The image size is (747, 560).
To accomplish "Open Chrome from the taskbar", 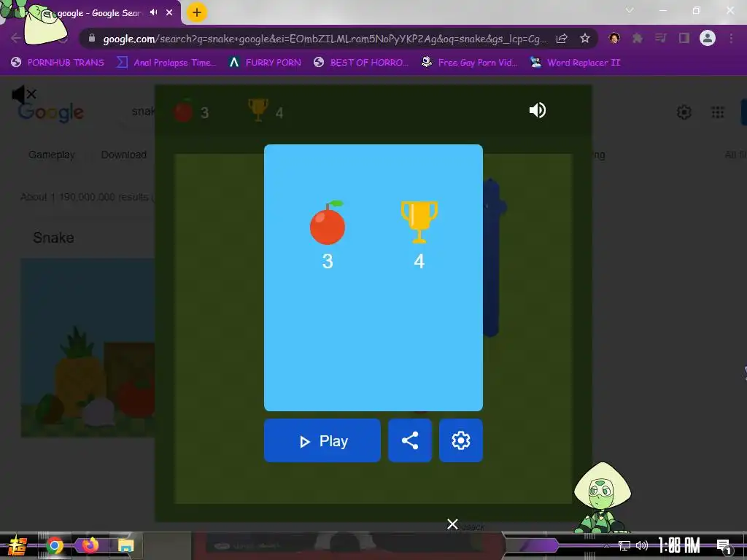I will point(54,545).
